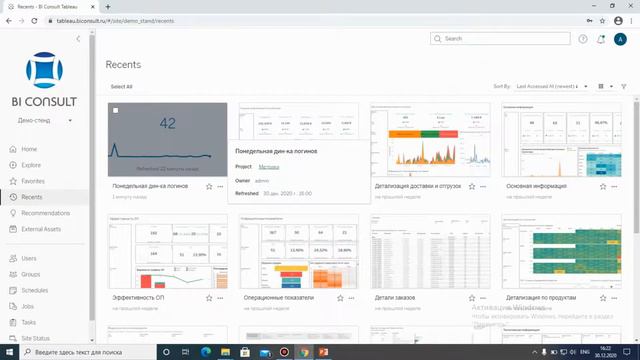Click the Search input field
640x360 pixels.
click(500, 38)
